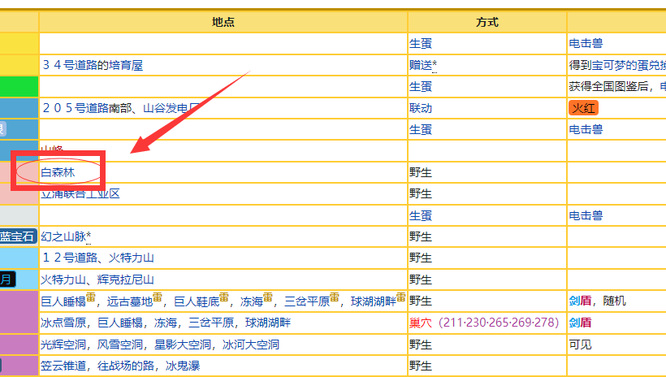Open the 立涌联合工业区 link
Viewport: 666px width, 377px height.
click(81, 194)
